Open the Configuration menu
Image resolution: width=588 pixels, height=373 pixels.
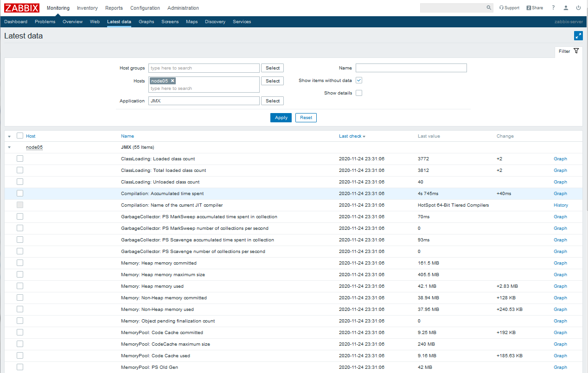click(x=145, y=8)
